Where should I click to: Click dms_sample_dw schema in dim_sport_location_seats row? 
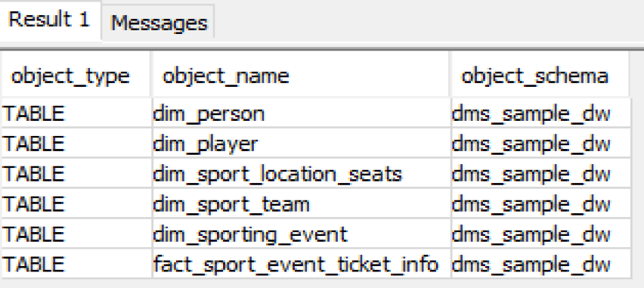point(541,173)
